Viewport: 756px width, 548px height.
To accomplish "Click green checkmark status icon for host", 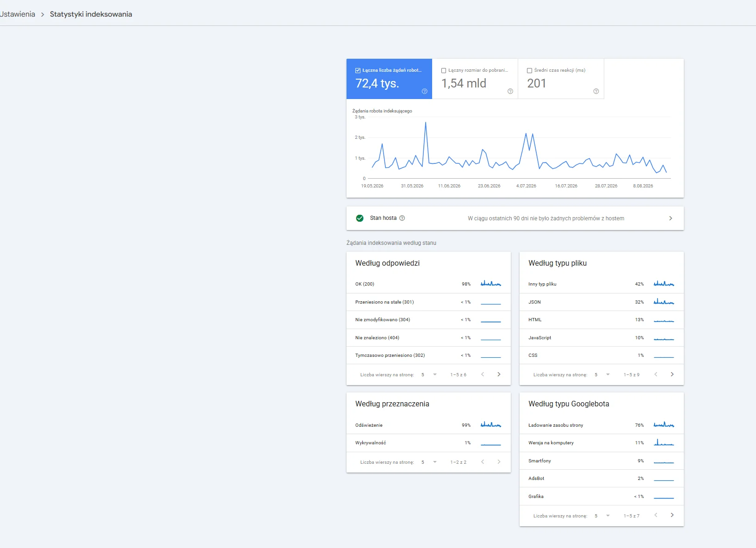I will point(359,218).
